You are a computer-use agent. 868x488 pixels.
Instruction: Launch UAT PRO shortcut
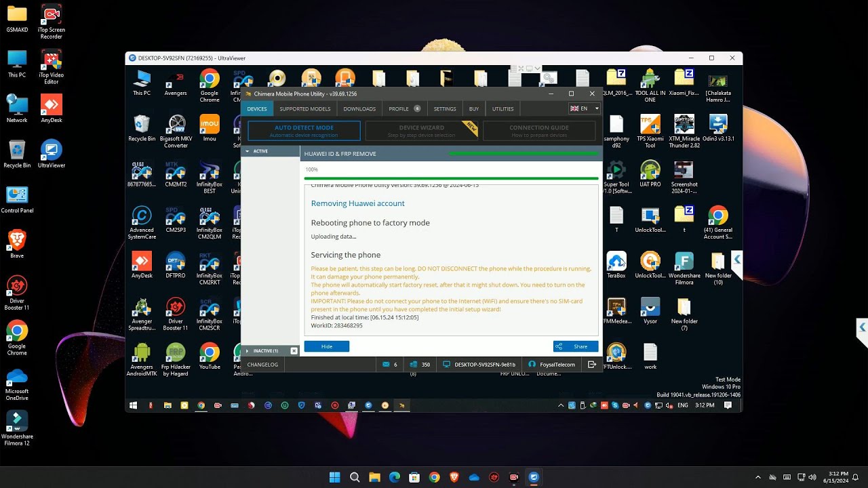650,174
